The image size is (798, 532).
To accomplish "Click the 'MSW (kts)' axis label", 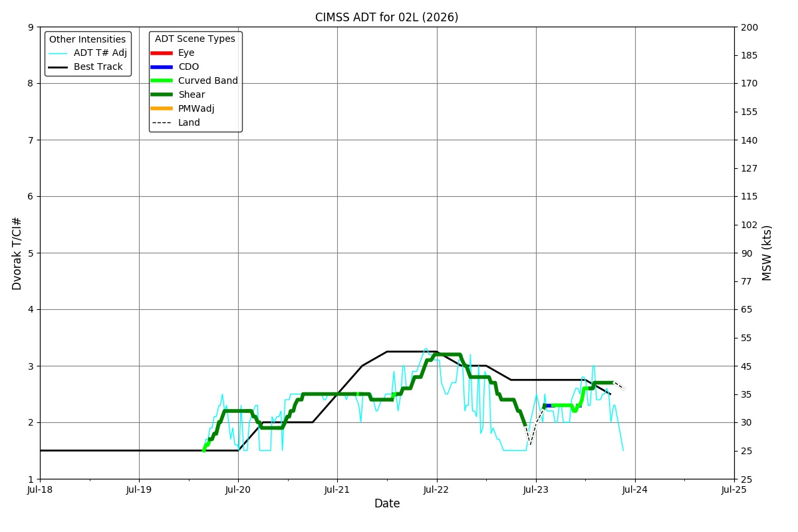I will (767, 253).
